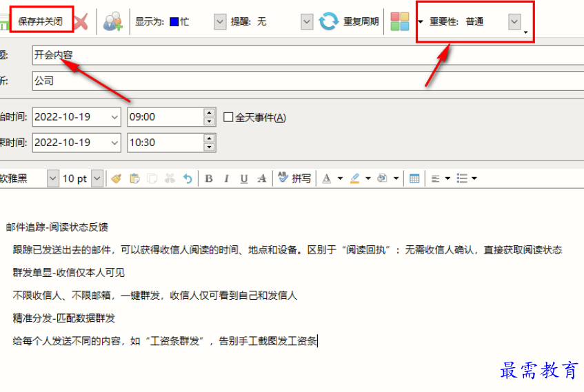This screenshot has width=584, height=392.
Task: Open the insert image dropdown arrow
Action: pos(396,178)
